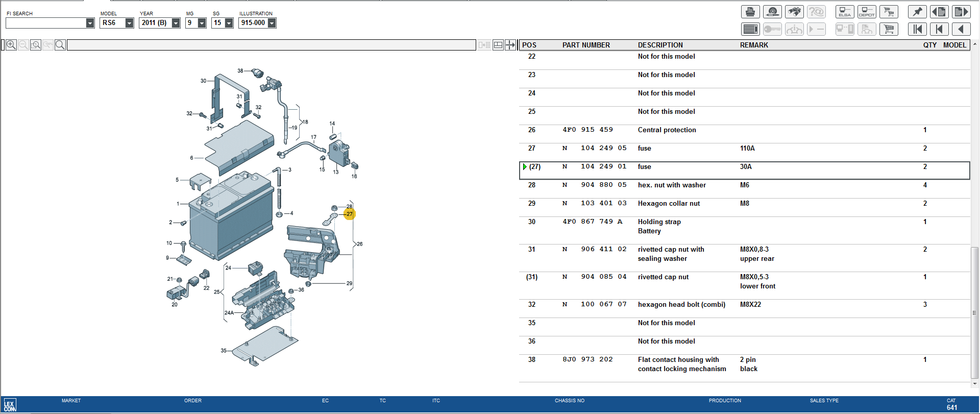The width and height of the screenshot is (980, 414).
Task: Click the shopping cart icon
Action: tap(889, 29)
